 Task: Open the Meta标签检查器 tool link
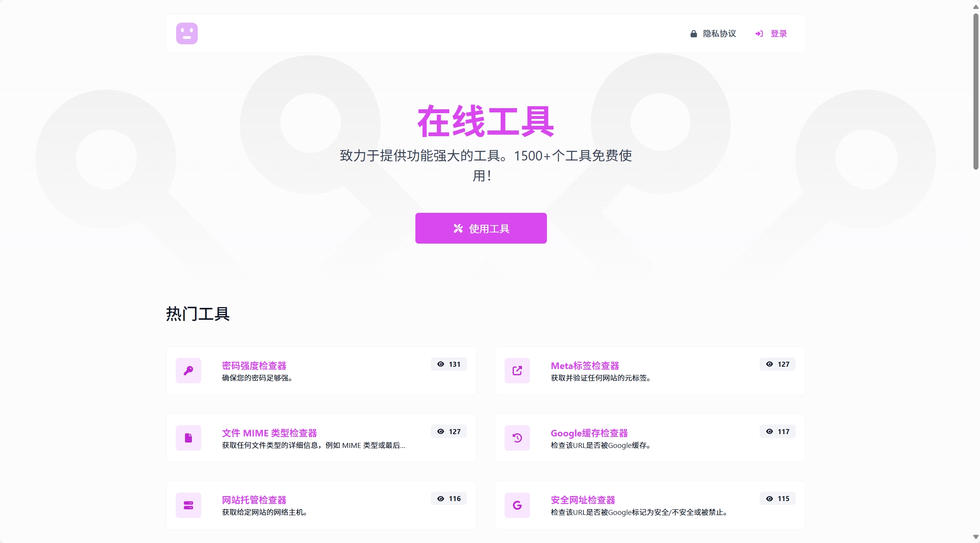tap(585, 366)
